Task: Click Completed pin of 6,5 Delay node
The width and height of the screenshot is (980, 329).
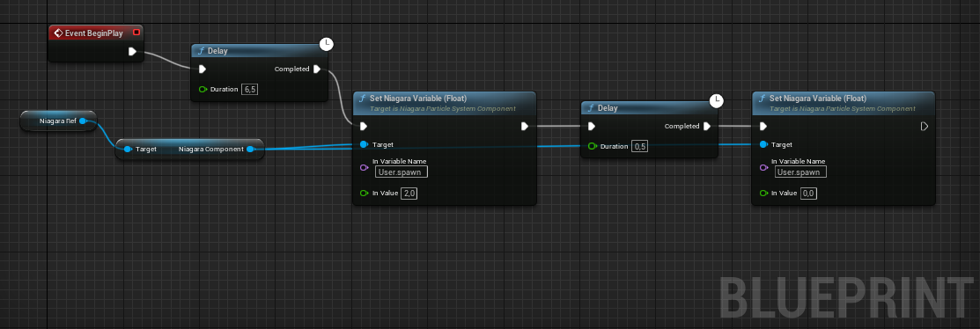Action: (317, 69)
